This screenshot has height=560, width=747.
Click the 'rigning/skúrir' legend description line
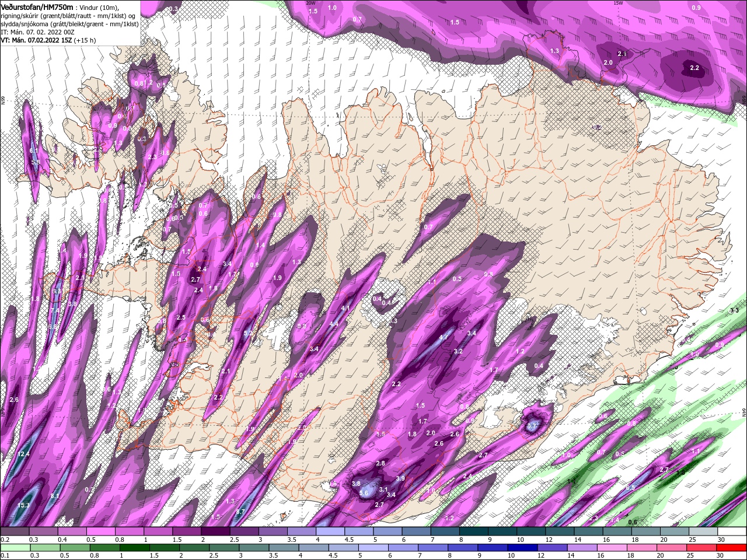pos(68,16)
